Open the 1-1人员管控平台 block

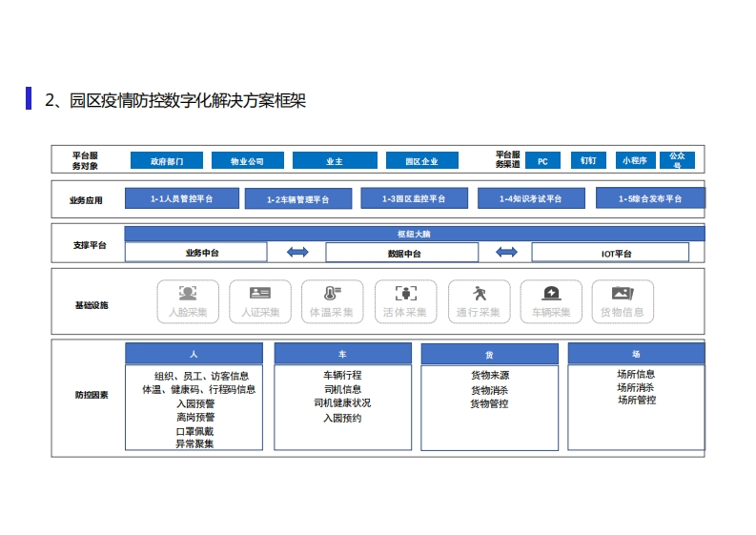[182, 198]
